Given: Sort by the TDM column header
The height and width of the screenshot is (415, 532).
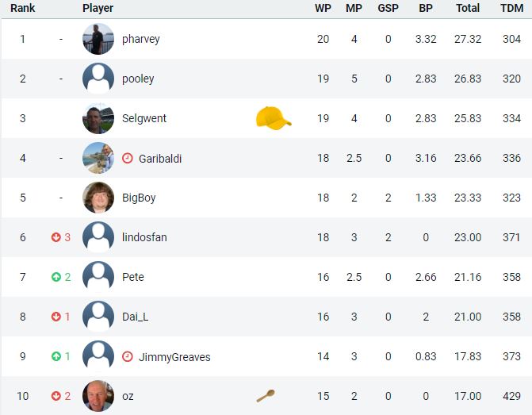Looking at the screenshot, I should (511, 8).
